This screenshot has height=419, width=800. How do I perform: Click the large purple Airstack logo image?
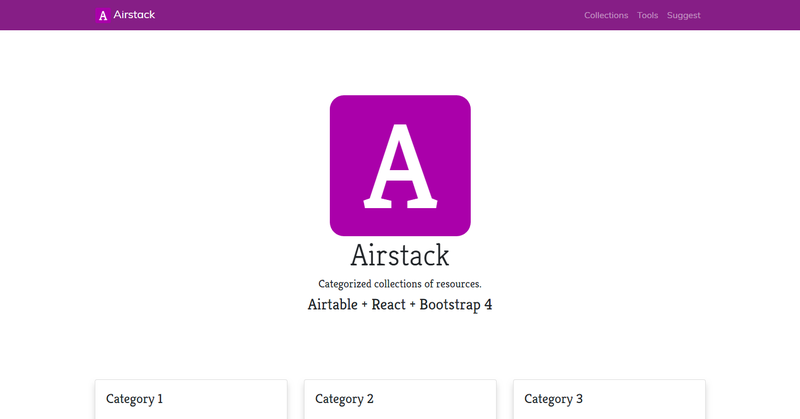pyautogui.click(x=400, y=165)
